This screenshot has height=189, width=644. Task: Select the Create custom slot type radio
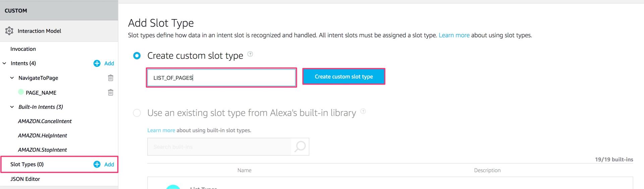(x=137, y=56)
